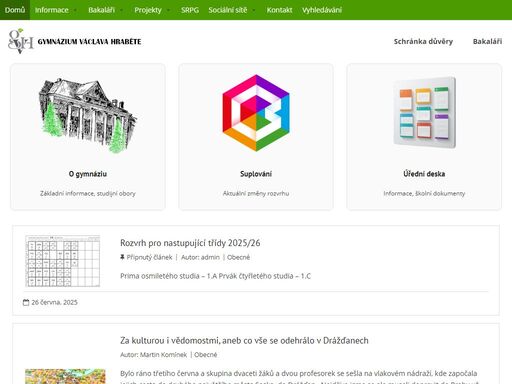
Task: Expand the Projekty menu dropdown
Action: pos(152,10)
